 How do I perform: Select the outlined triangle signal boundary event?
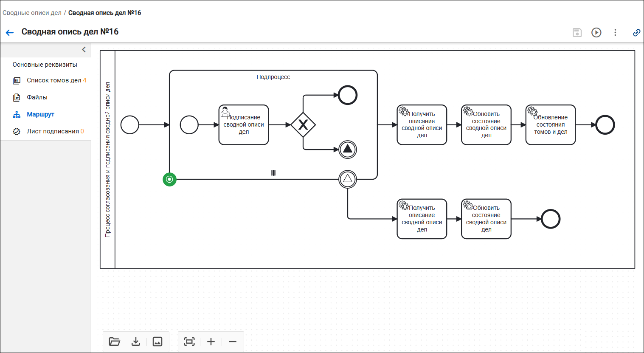pos(348,179)
